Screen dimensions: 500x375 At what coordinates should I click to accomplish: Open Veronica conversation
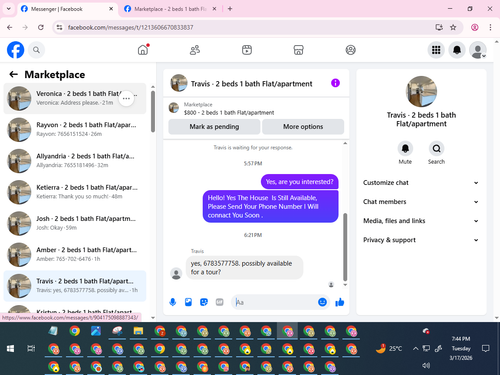(75, 98)
